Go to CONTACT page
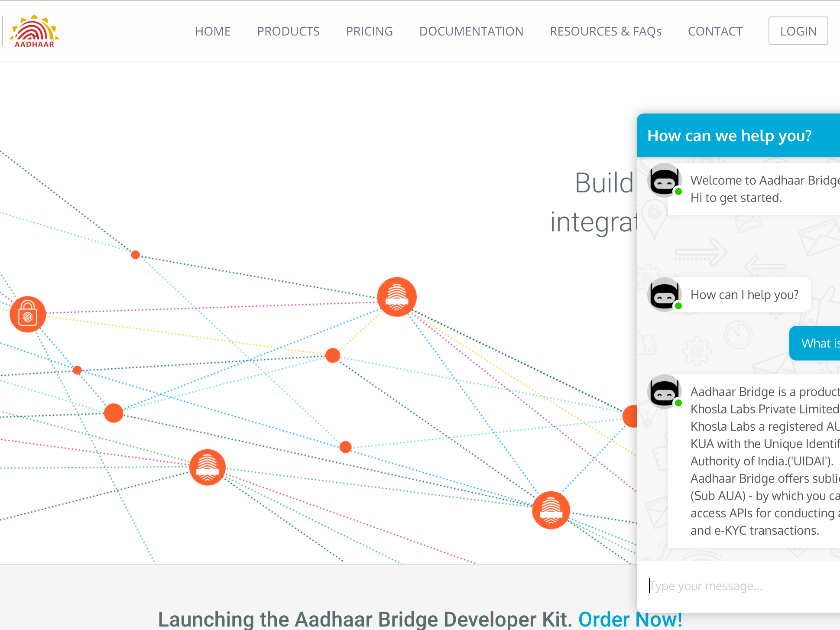This screenshot has height=630, width=840. pyautogui.click(x=715, y=31)
